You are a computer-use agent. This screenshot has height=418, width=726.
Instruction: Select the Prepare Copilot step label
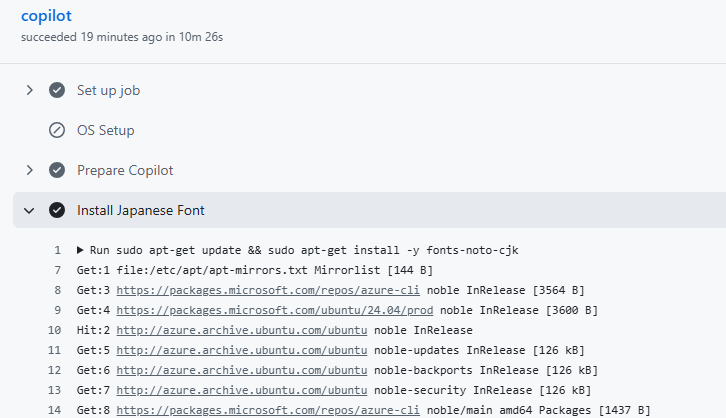125,170
